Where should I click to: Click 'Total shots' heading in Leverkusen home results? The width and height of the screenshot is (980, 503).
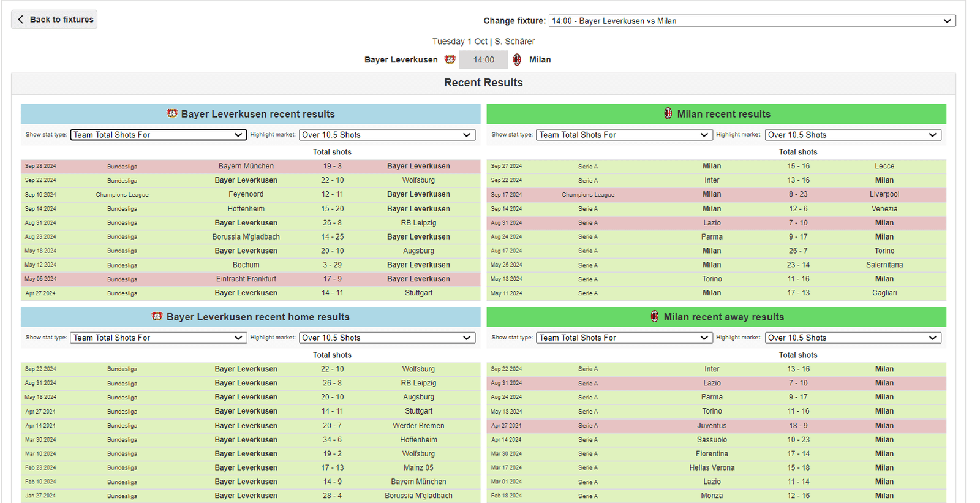(333, 355)
